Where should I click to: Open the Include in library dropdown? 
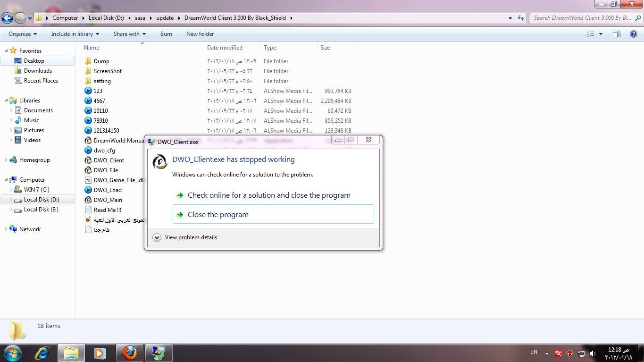point(75,34)
